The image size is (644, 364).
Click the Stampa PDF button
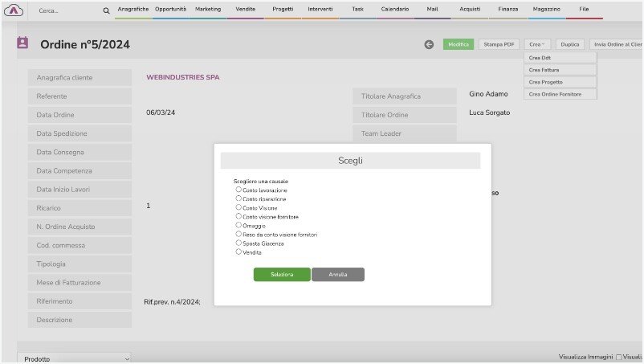click(499, 45)
